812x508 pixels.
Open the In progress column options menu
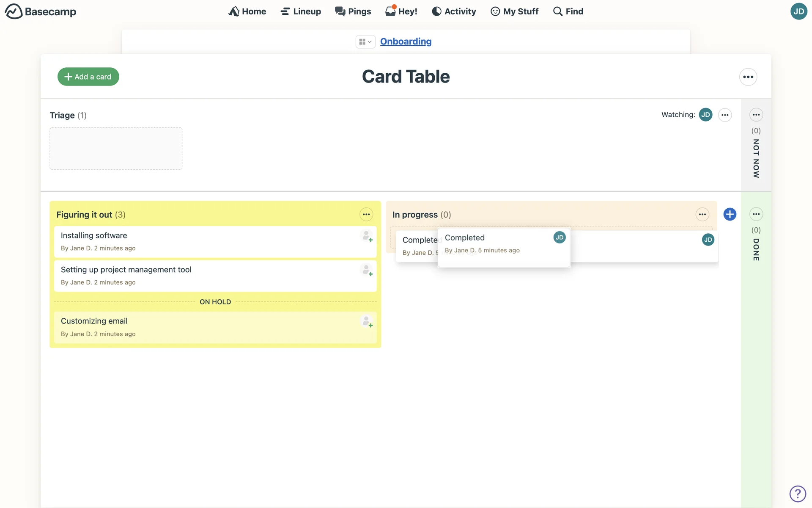click(702, 215)
